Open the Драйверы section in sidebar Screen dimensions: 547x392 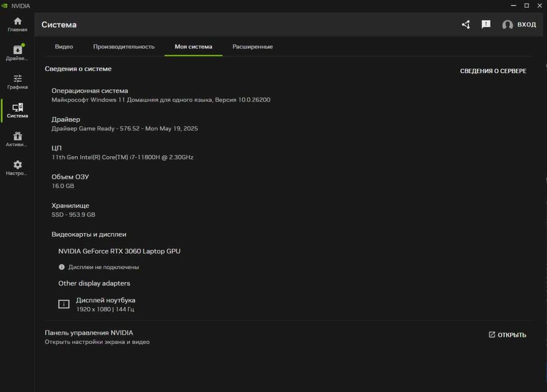coord(17,53)
